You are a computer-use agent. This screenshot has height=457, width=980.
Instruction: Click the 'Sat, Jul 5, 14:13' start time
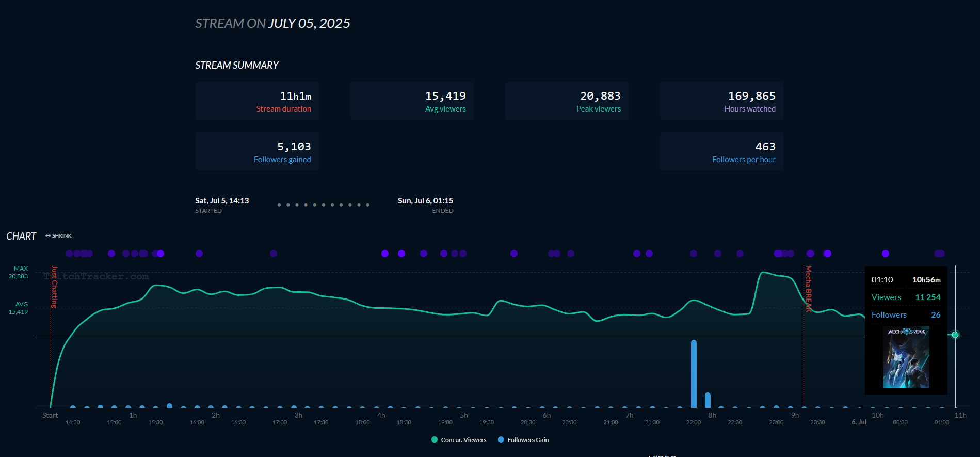point(222,201)
